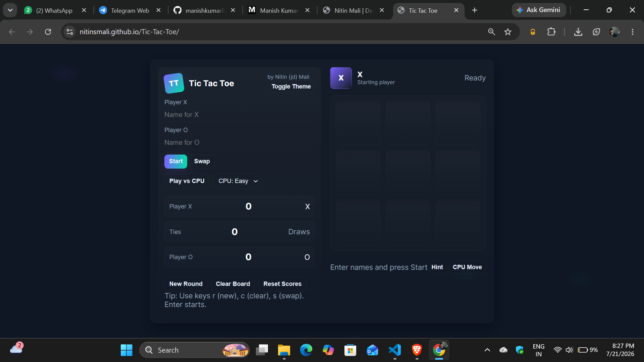Screen dimensions: 644x362
Task: Open File Explorer from the taskbar
Action: [284, 350]
